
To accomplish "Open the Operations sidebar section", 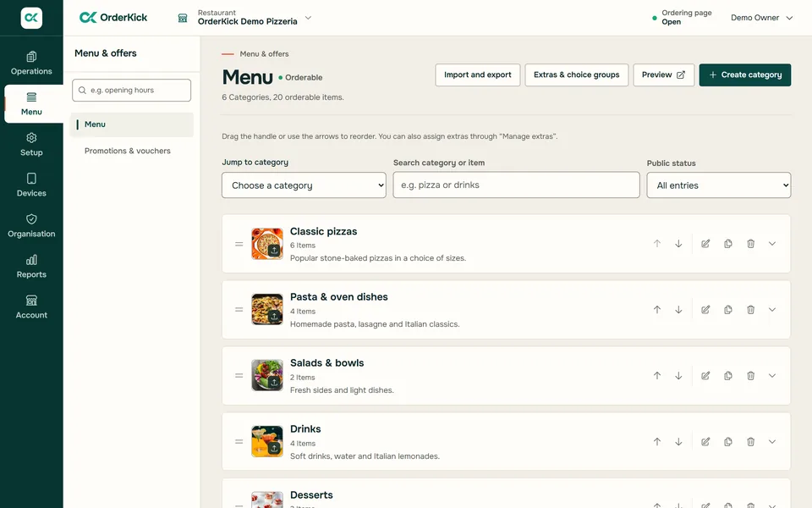I will pos(31,63).
